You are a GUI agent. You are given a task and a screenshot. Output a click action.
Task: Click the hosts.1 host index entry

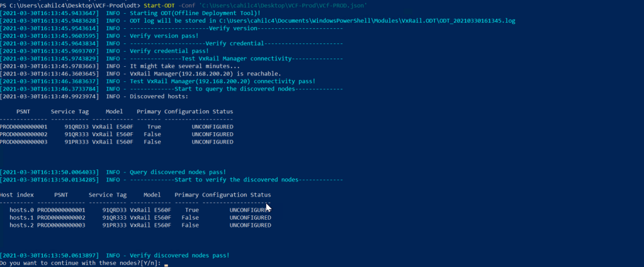point(21,218)
